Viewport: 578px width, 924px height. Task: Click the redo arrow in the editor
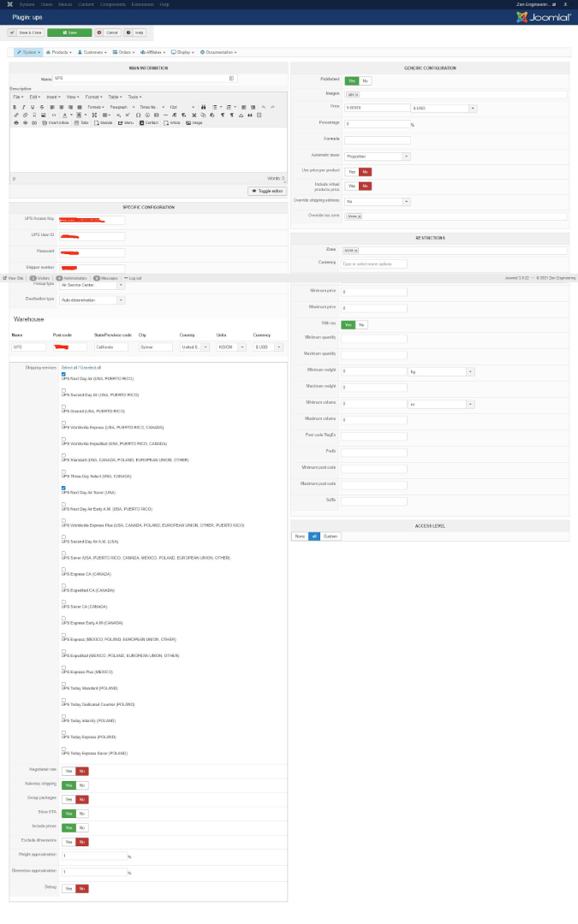pyautogui.click(x=272, y=107)
